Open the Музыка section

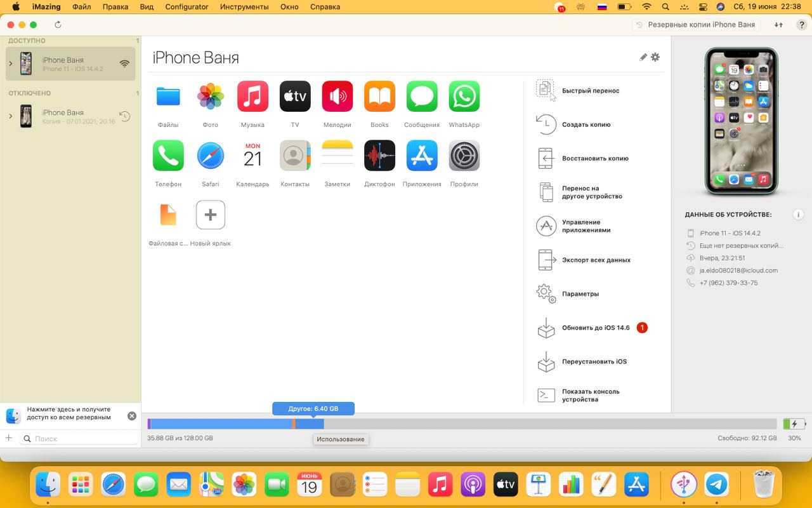pos(252,97)
